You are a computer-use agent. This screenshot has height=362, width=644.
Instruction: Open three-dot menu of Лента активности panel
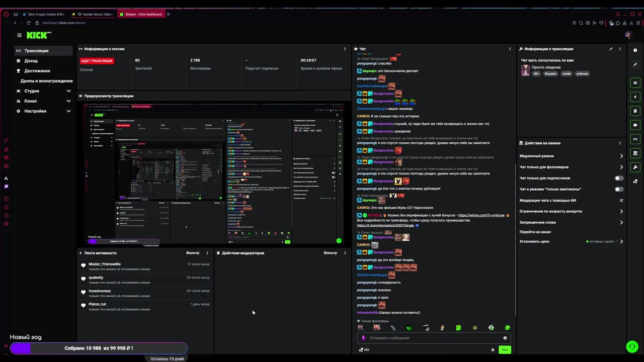tap(207, 253)
